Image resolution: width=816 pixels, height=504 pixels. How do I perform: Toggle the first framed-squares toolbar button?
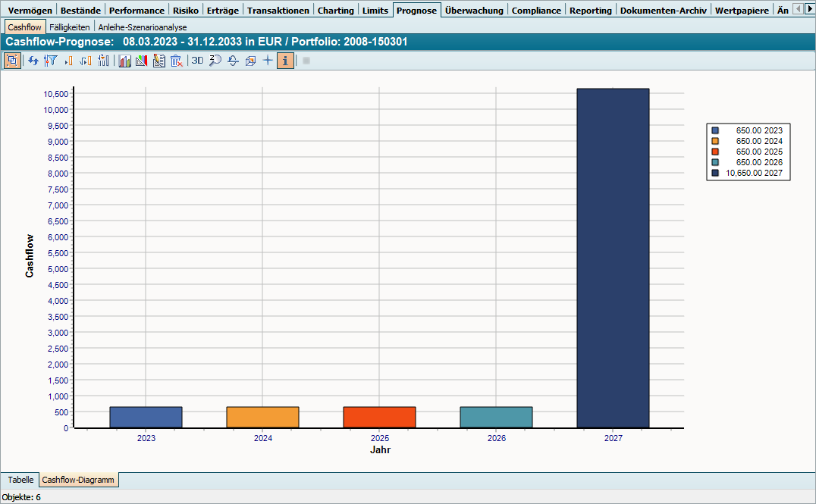12,61
